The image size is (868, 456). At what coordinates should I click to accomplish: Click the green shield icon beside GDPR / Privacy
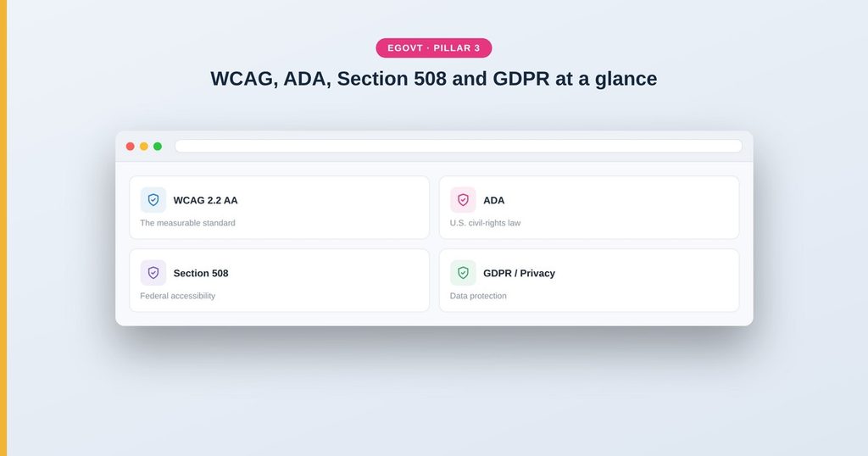463,273
